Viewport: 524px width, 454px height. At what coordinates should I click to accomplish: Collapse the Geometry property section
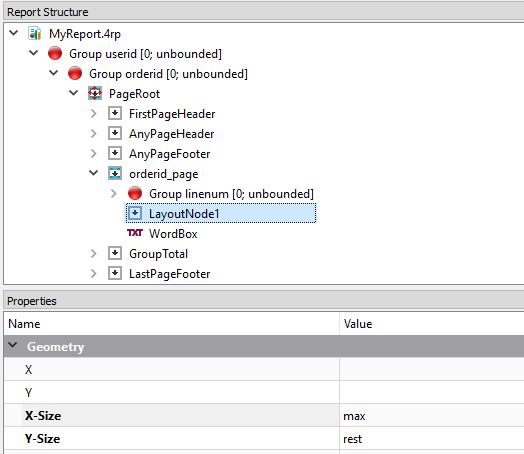pyautogui.click(x=13, y=345)
